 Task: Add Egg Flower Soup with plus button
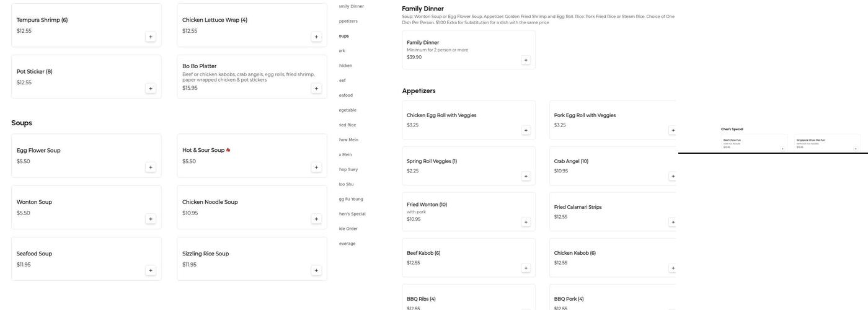151,167
